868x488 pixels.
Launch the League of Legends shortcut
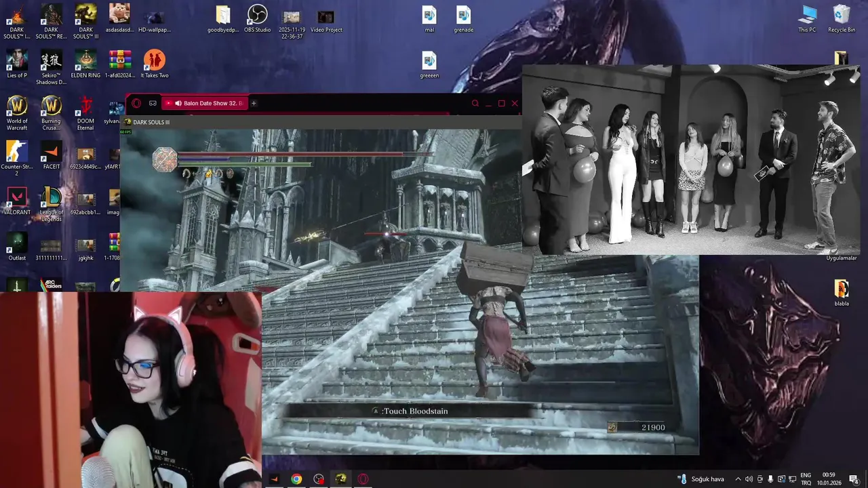(x=51, y=204)
